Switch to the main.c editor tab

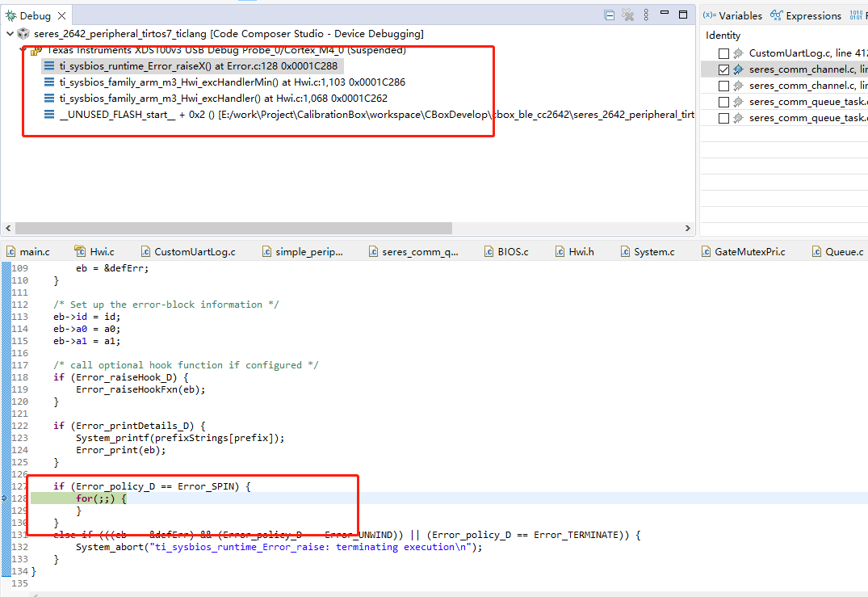pos(35,251)
